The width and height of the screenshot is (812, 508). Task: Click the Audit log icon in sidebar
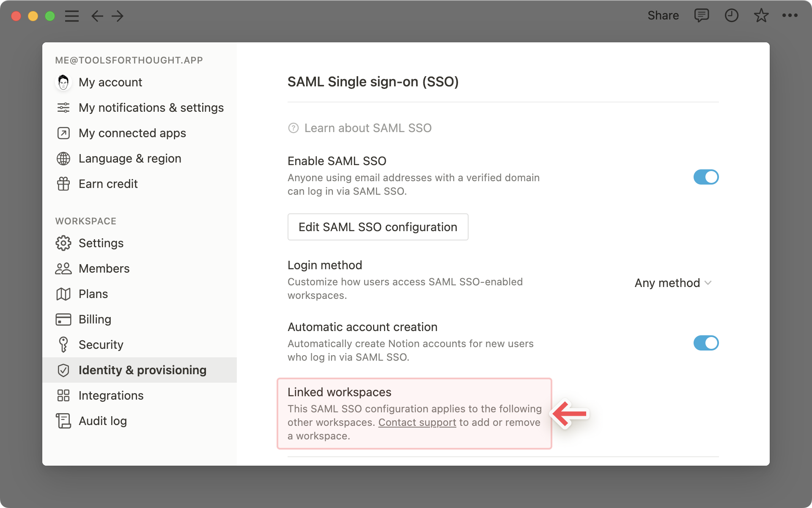click(64, 420)
